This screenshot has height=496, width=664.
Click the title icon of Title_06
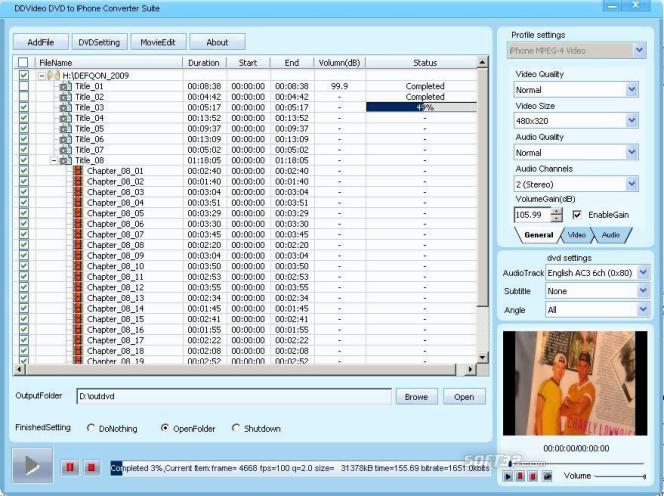click(66, 139)
